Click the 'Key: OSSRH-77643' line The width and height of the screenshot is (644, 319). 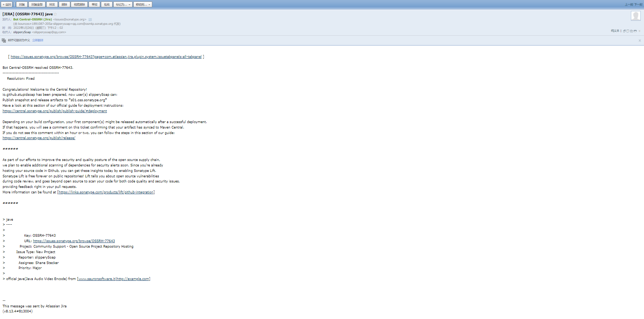pyautogui.click(x=40, y=236)
